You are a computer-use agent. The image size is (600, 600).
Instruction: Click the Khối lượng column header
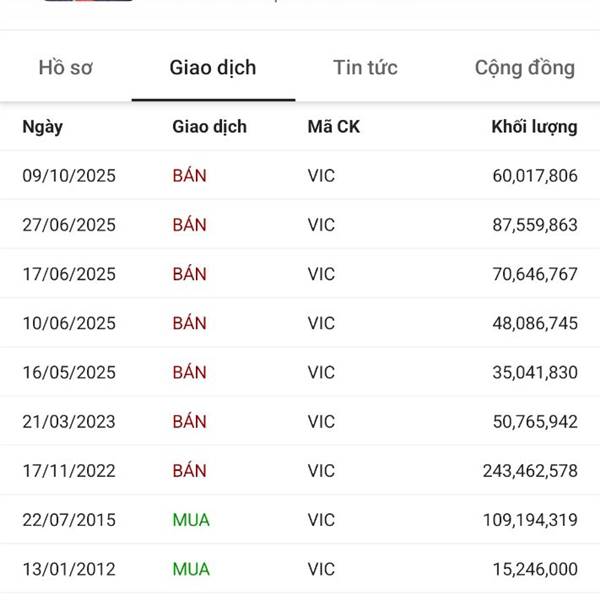click(534, 127)
